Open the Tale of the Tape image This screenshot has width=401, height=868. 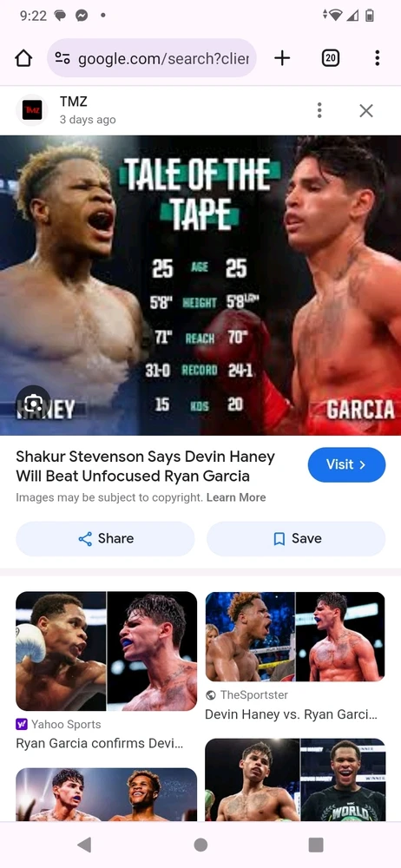coord(200,285)
